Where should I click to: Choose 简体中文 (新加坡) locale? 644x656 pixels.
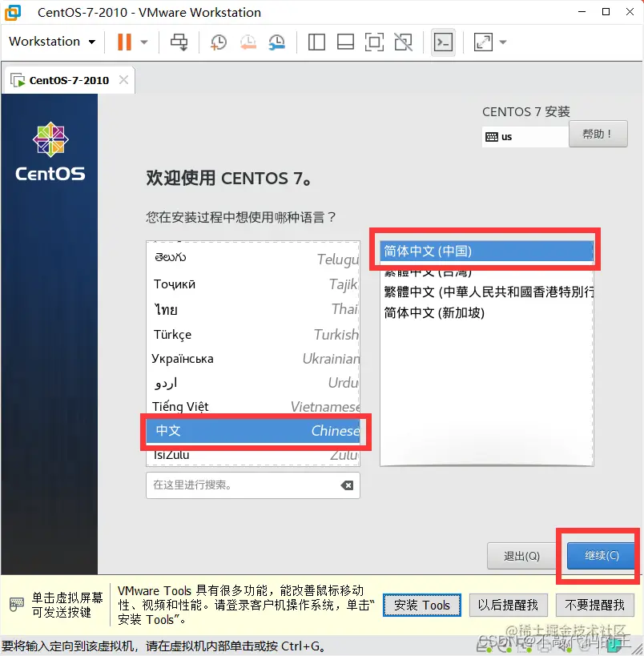coord(487,312)
